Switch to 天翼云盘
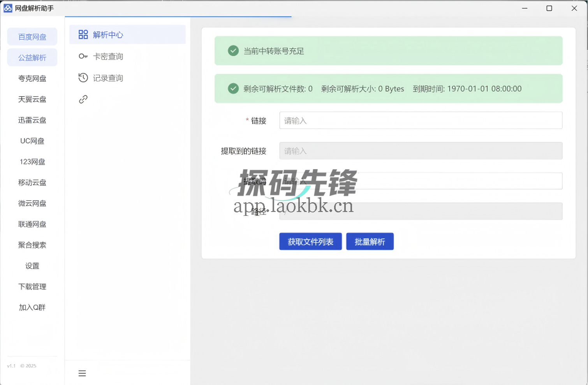The height and width of the screenshot is (385, 588). click(x=32, y=99)
